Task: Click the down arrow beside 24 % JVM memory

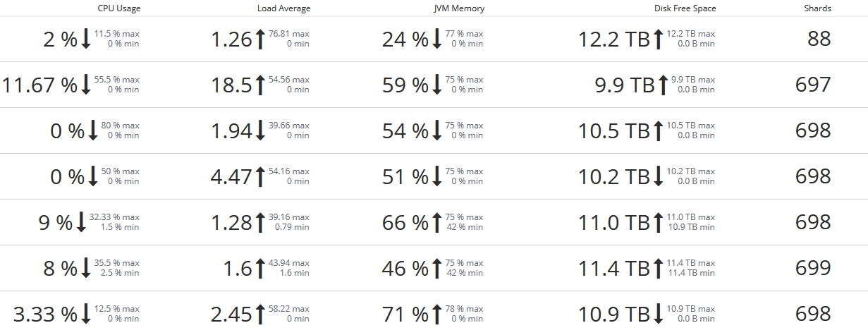Action: tap(437, 39)
